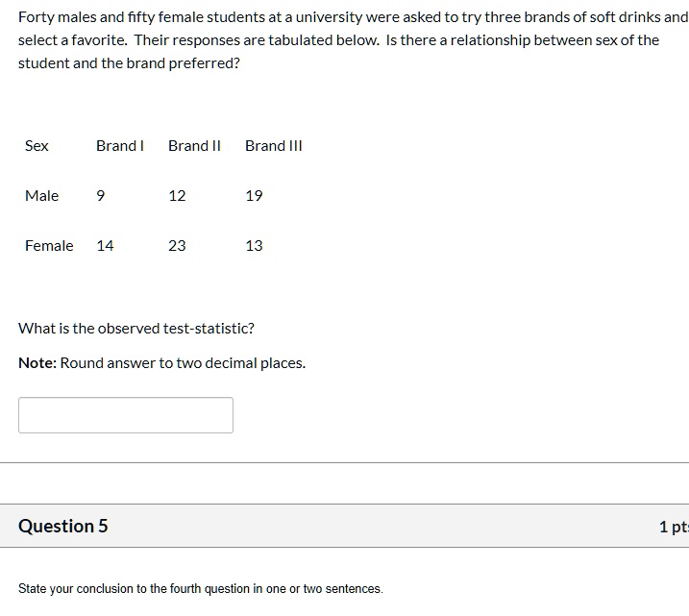The image size is (689, 616).
Task: Click the Female Brand III value 13
Action: tap(254, 246)
